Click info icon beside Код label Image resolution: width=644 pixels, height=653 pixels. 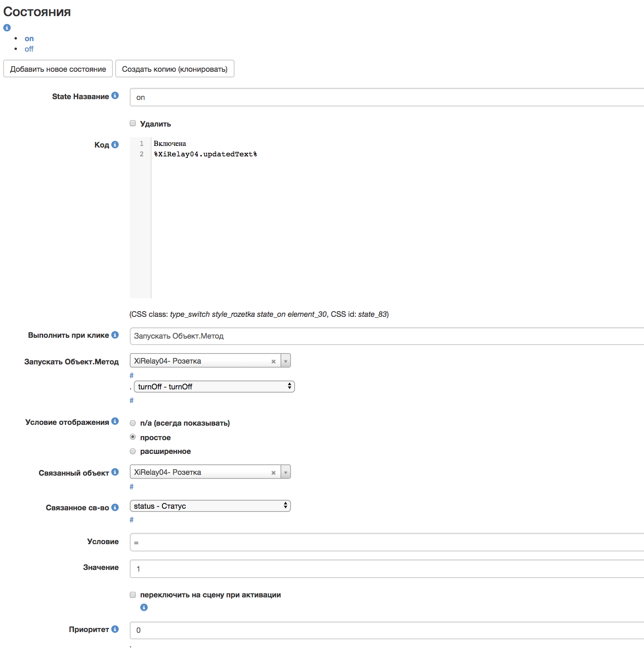[115, 144]
